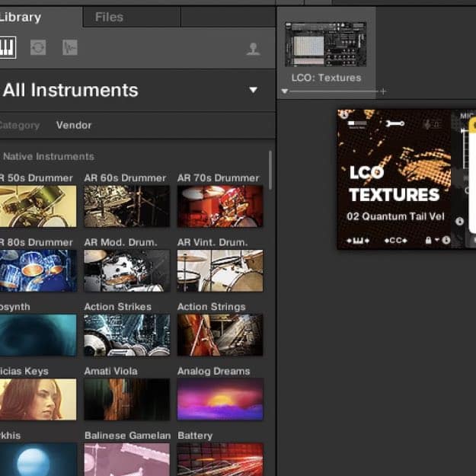Open the Arkhis instrument tile
This screenshot has width=476, height=476.
point(38,459)
